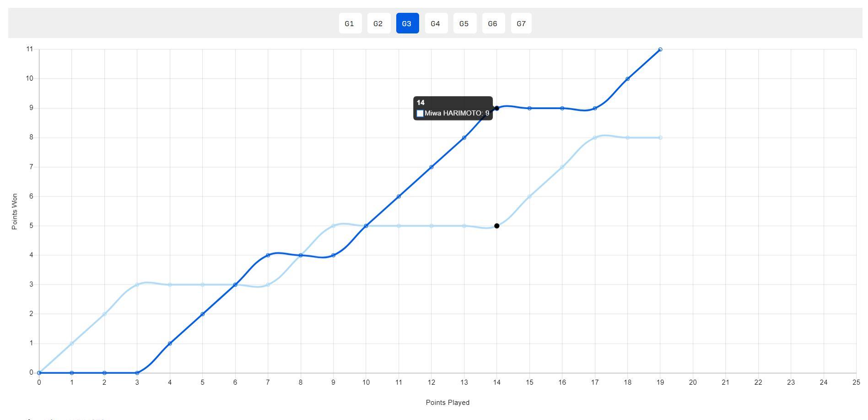Select the light line point at 17 points played
The width and height of the screenshot is (868, 420).
coord(594,137)
